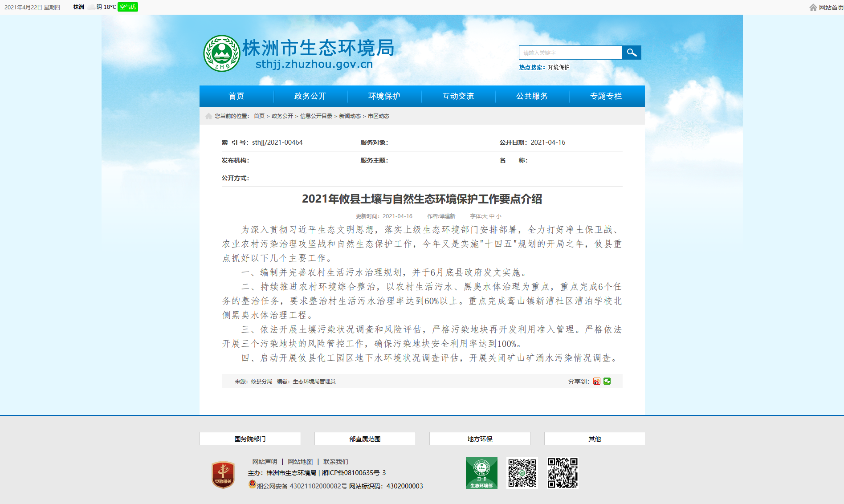Open the 网站地图 footer link
Screen dimensions: 844x504
tap(300, 462)
